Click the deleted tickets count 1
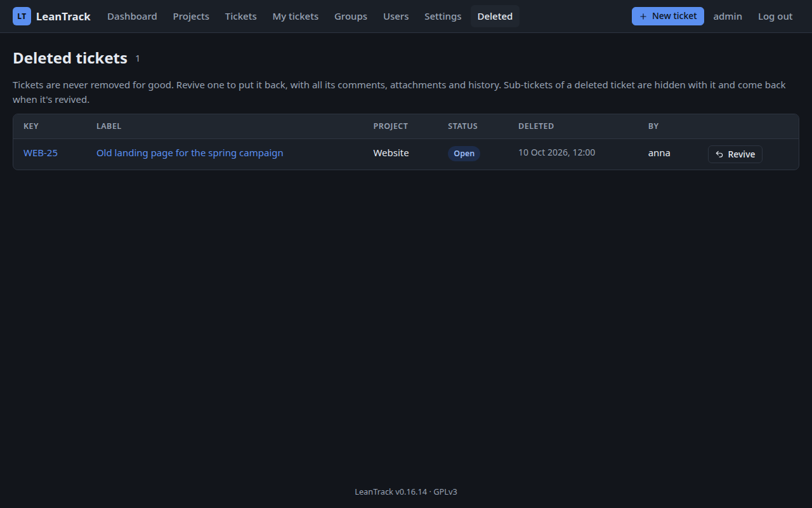The height and width of the screenshot is (508, 812). coord(138,59)
